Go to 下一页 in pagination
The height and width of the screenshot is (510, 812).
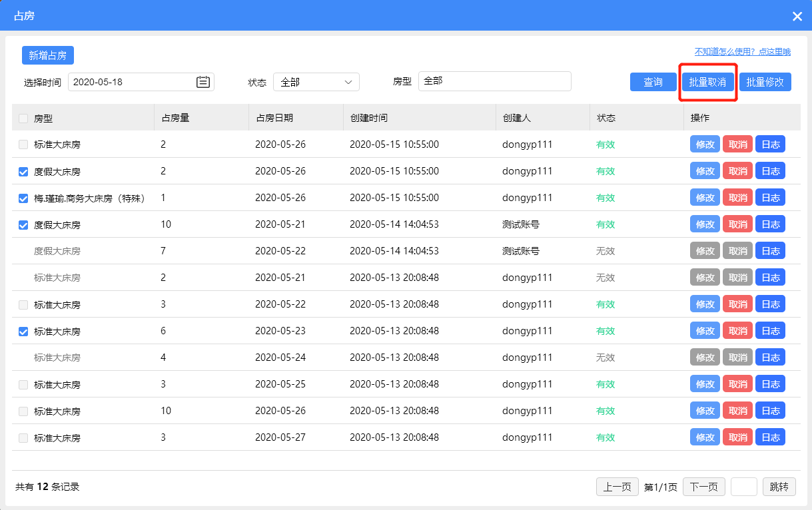click(704, 487)
